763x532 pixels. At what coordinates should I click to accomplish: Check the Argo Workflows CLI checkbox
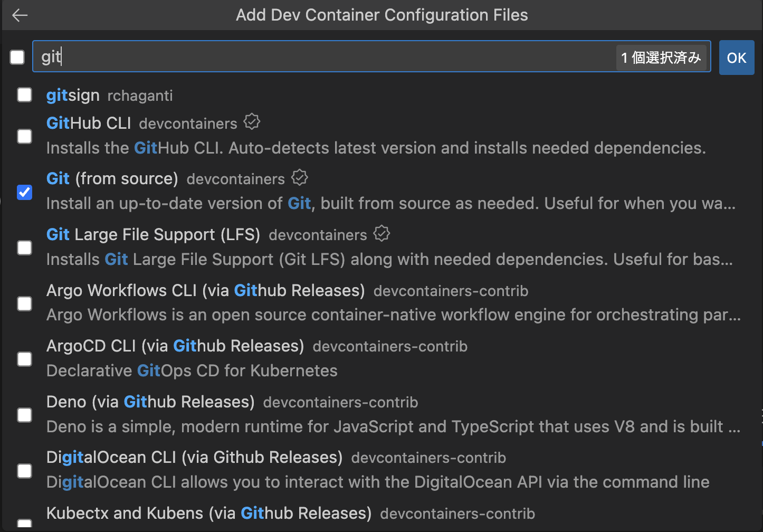click(x=24, y=303)
